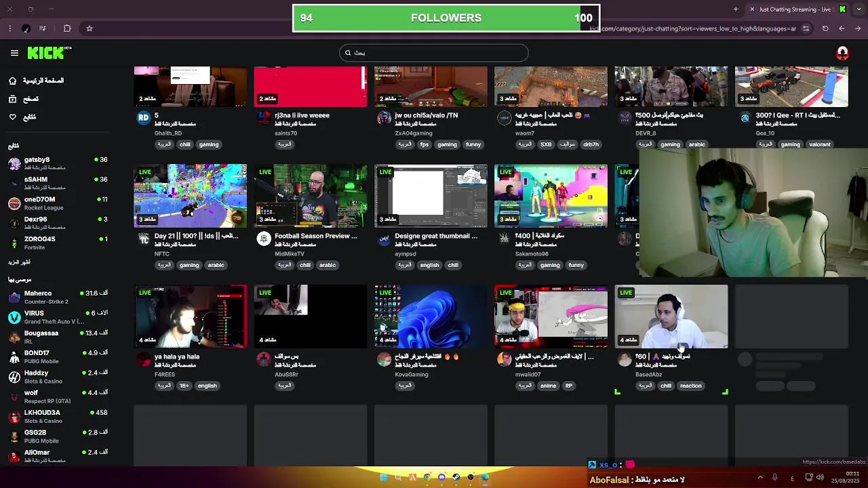Click the 'fps' tag under ZxA04gaming

[425, 144]
